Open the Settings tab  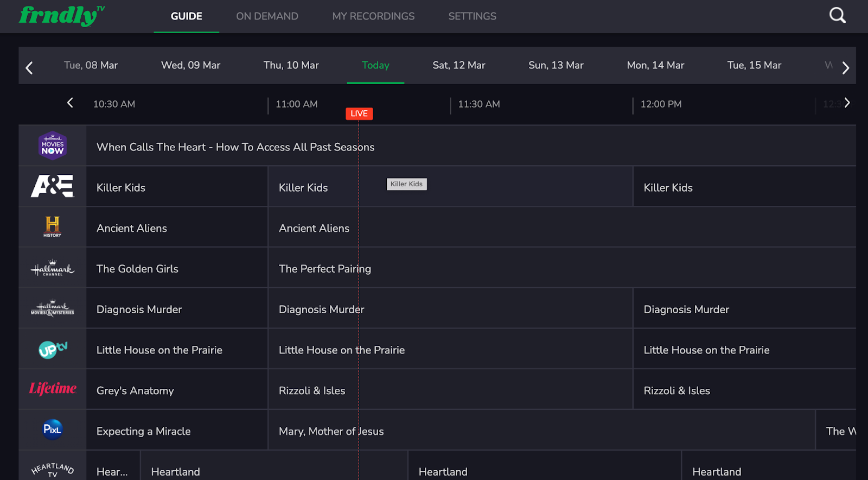(472, 16)
